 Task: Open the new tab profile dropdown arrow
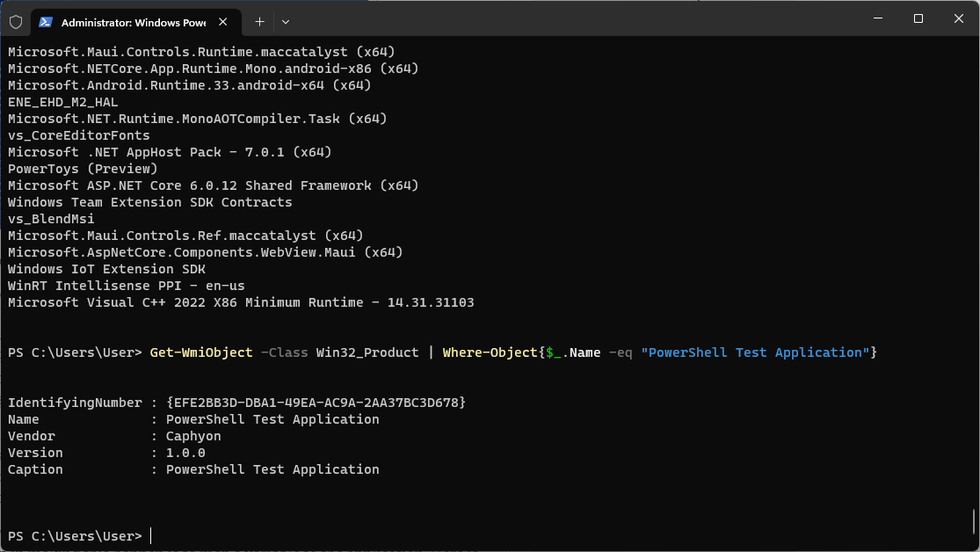point(286,22)
